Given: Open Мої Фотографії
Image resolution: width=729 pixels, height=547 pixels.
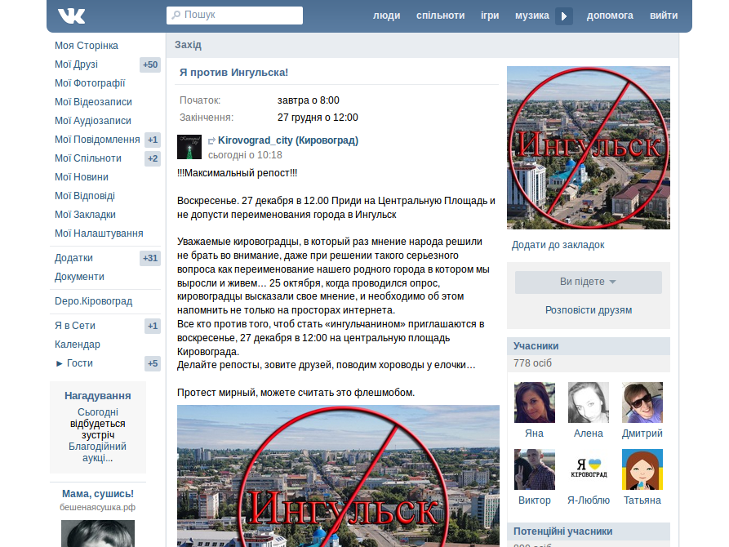Looking at the screenshot, I should tap(90, 83).
